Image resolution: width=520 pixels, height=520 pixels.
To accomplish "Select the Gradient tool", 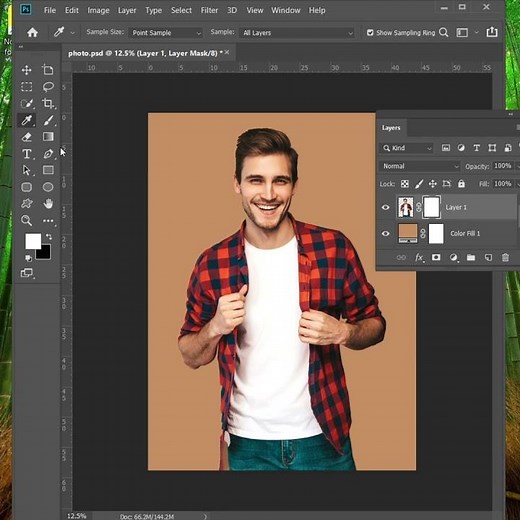I will pos(48,137).
